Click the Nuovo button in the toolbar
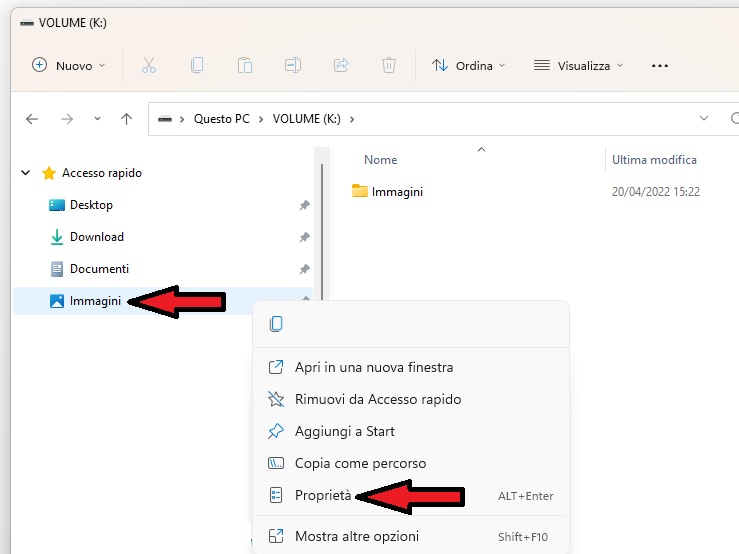 68,66
